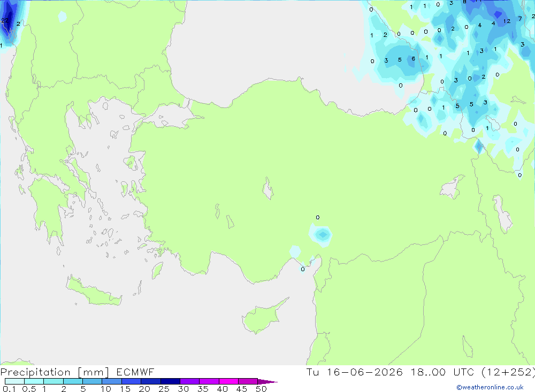This screenshot has width=535, height=392.
Task: Click the "50" legend scale label
Action: pos(261,389)
